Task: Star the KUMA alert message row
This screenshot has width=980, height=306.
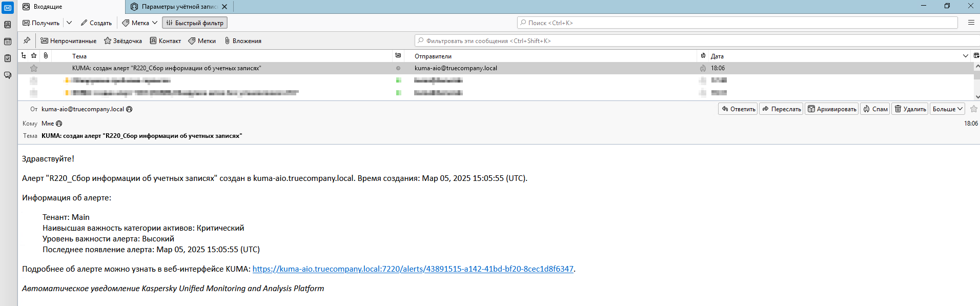Action: point(34,68)
